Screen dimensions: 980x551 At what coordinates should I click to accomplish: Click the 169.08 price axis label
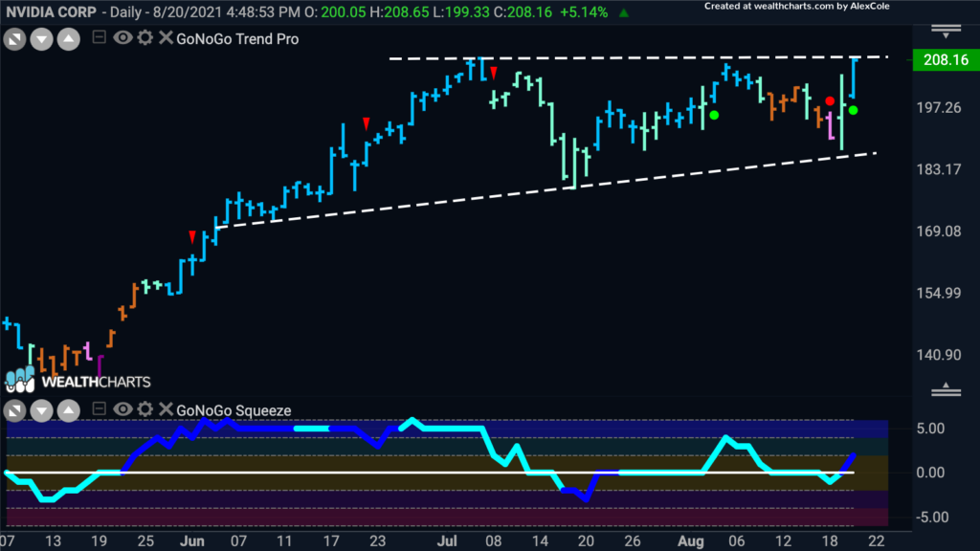point(939,231)
